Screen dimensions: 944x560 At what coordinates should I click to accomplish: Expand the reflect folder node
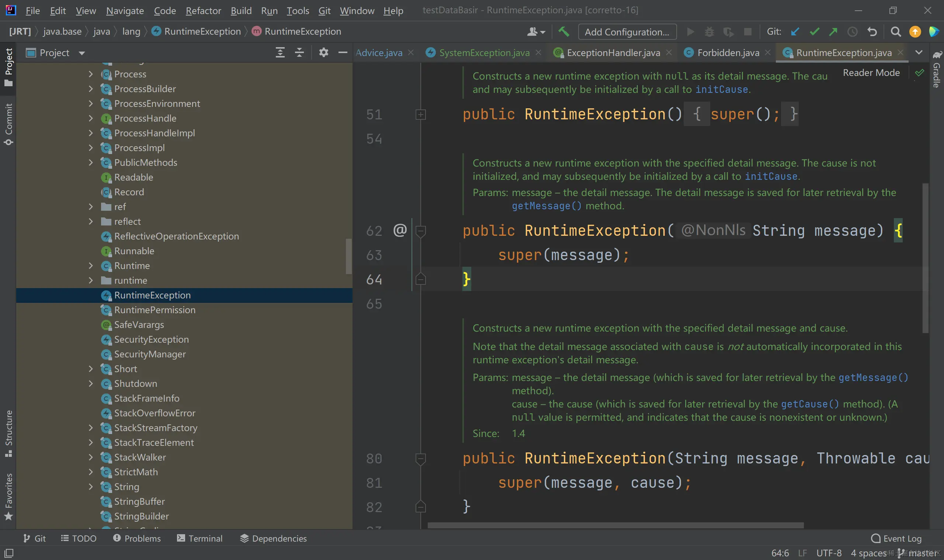[x=91, y=221]
